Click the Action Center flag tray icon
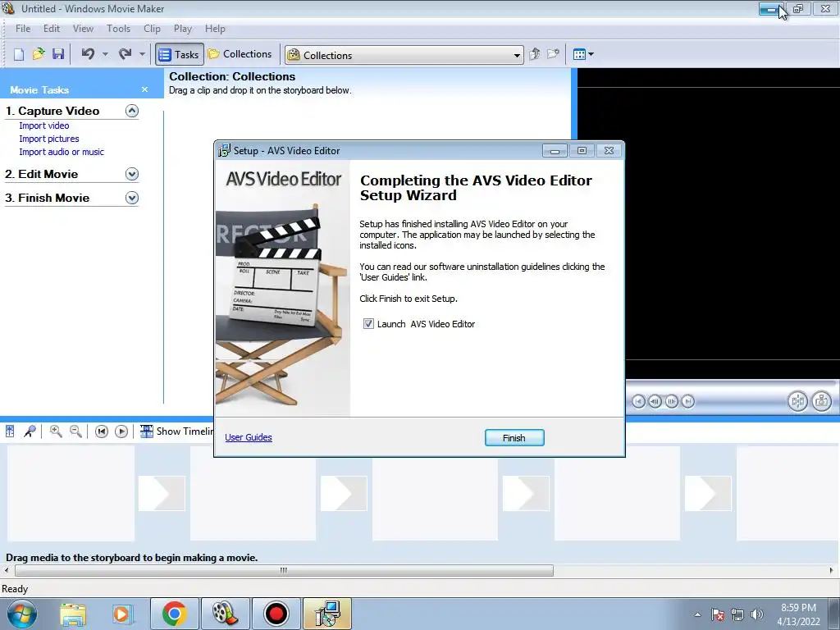 point(718,614)
